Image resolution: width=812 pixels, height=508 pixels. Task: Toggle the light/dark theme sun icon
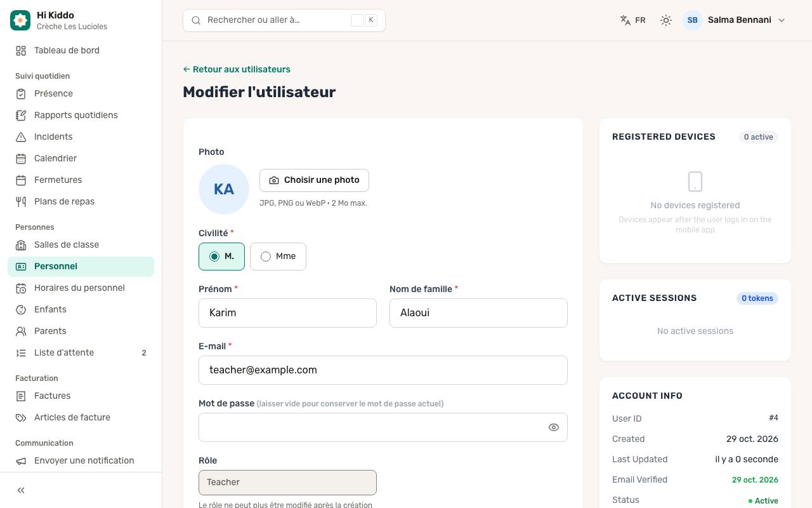pyautogui.click(x=666, y=20)
